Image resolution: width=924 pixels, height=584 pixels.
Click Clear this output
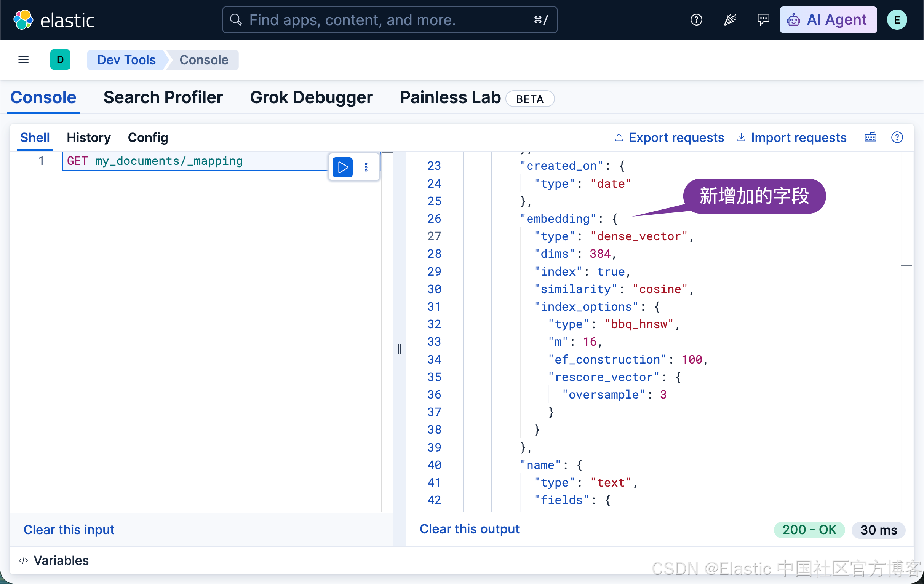click(469, 528)
